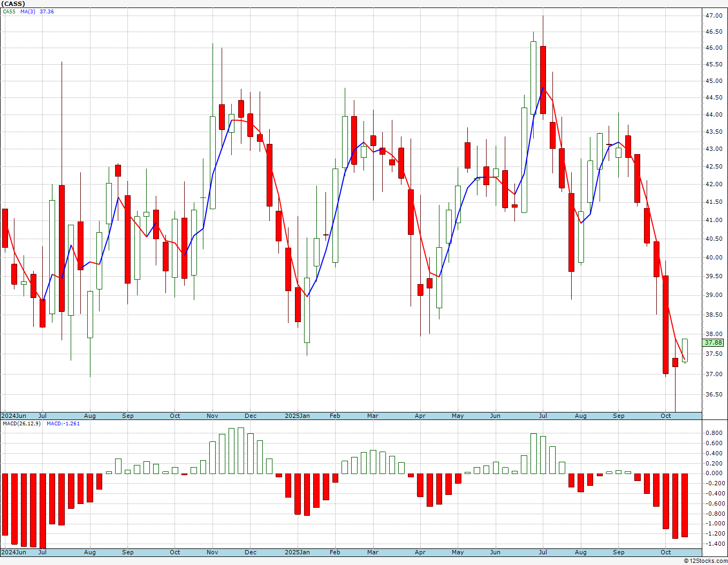The height and width of the screenshot is (565, 728).
Task: Select May on the MACD panel date axis
Action: (458, 552)
